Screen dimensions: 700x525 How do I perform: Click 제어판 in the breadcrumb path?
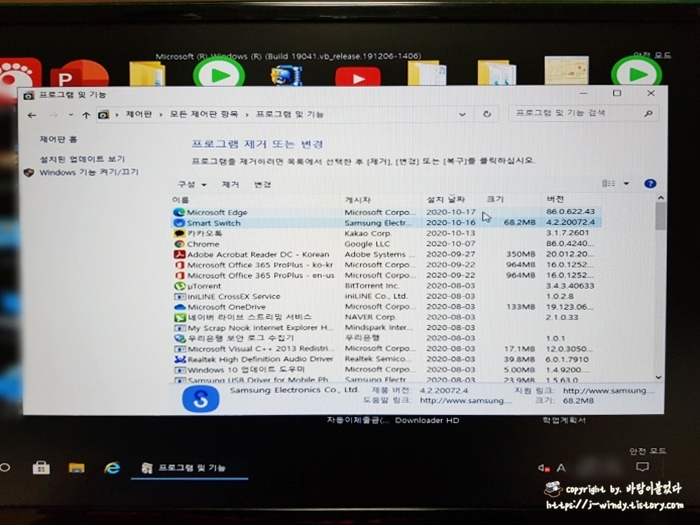(x=139, y=114)
